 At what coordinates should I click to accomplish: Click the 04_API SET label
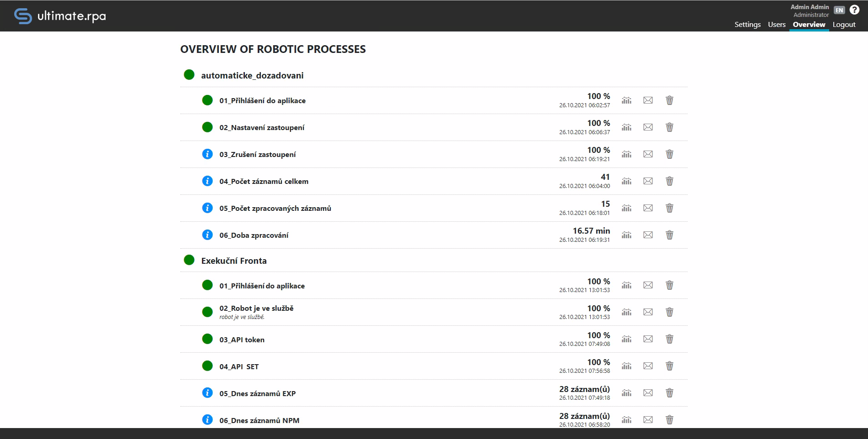click(x=239, y=366)
